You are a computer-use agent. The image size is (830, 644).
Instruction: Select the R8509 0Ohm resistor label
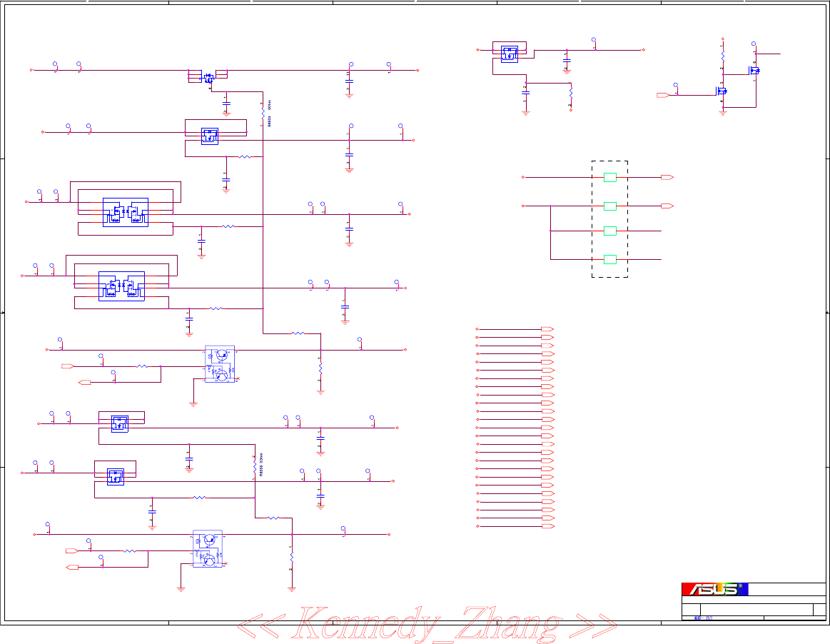pyautogui.click(x=261, y=465)
